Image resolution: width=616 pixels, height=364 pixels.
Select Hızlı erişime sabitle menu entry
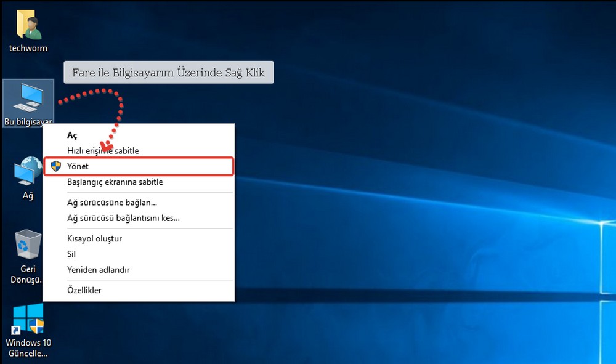103,151
